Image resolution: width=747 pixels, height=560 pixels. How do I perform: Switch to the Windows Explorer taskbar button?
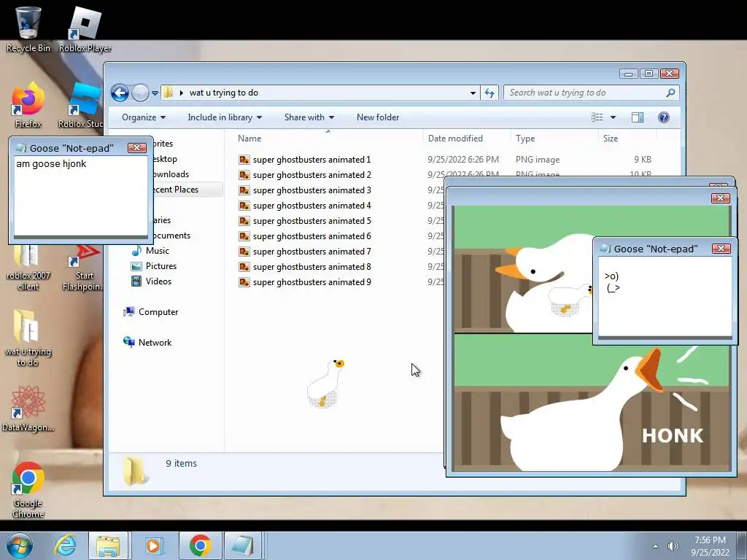point(108,545)
